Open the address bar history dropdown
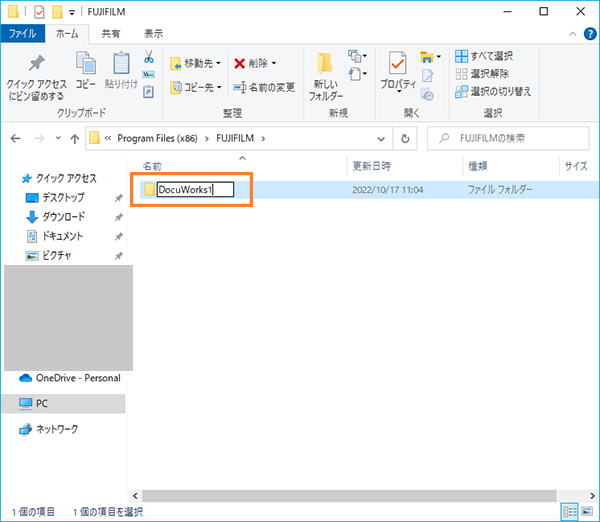600x522 pixels. point(381,139)
